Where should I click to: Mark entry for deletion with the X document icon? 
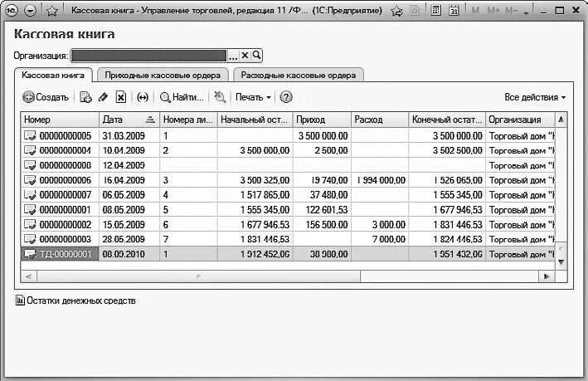pos(121,97)
